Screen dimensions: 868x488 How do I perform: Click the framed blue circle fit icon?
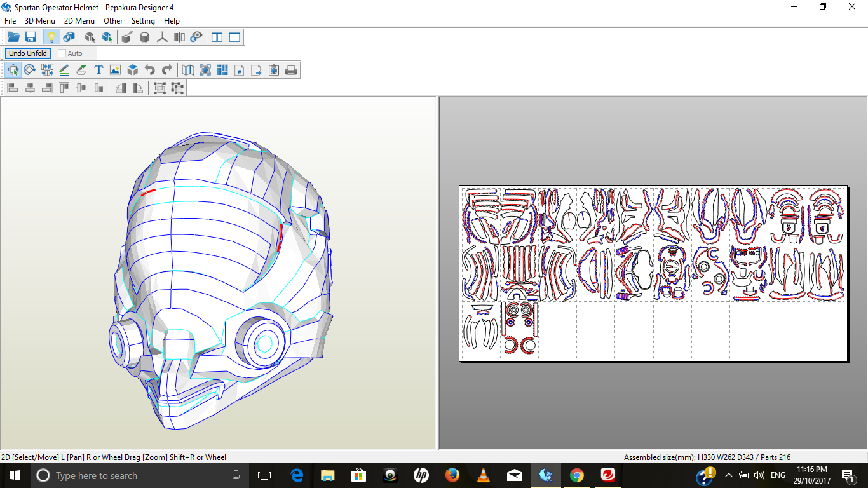pos(205,70)
